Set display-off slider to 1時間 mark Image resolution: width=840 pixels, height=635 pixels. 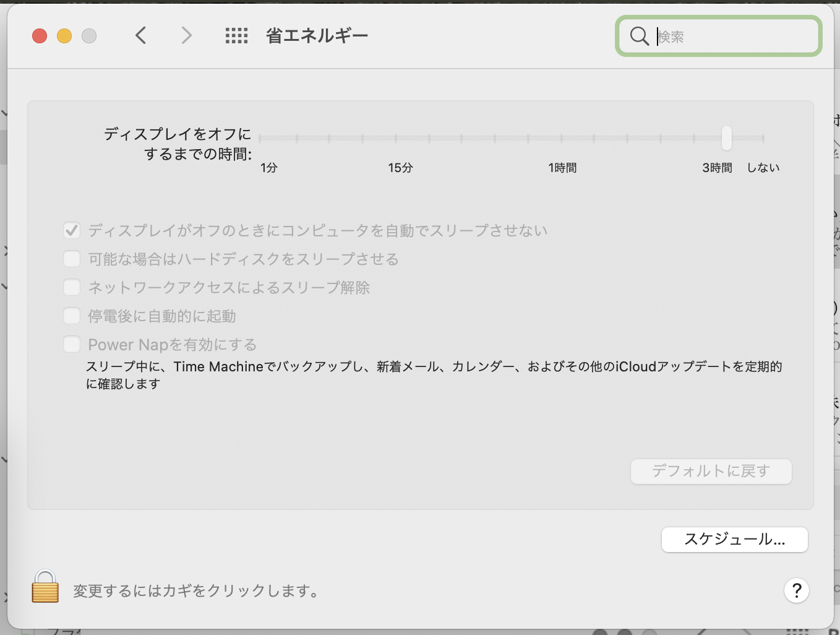click(x=562, y=139)
